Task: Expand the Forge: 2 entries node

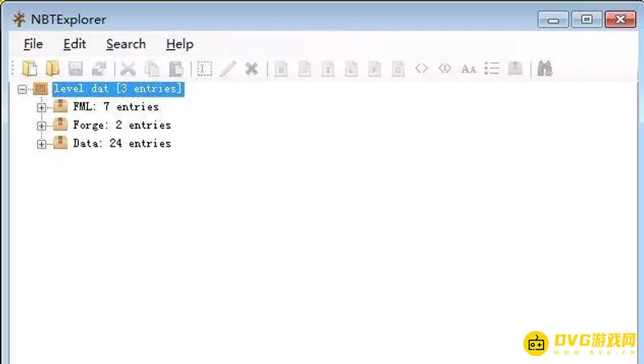Action: pos(42,126)
